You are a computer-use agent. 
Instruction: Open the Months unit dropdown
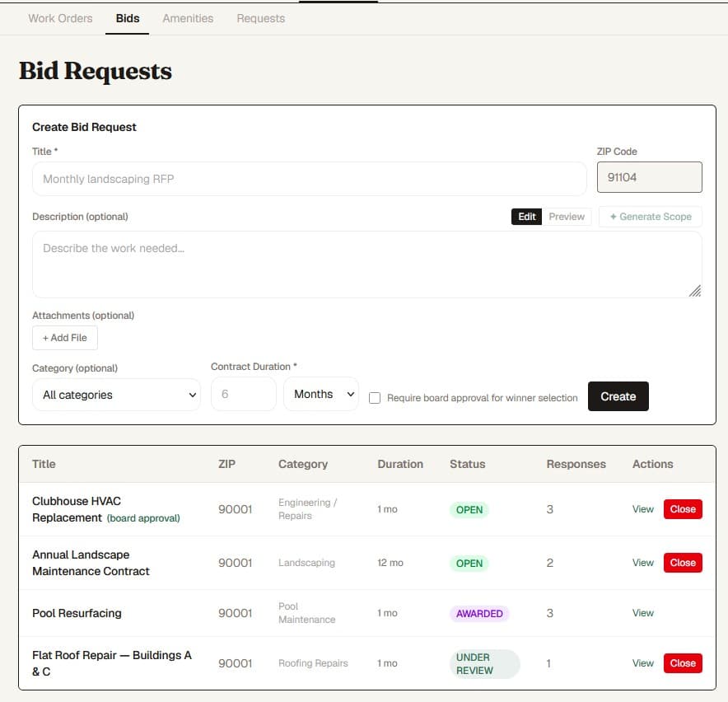coord(321,394)
